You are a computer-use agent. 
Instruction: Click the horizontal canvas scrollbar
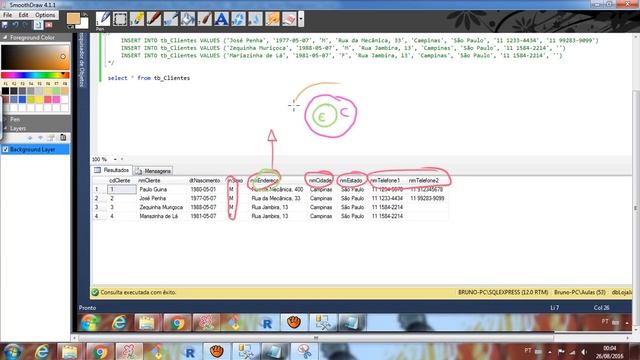[x=316, y=338]
